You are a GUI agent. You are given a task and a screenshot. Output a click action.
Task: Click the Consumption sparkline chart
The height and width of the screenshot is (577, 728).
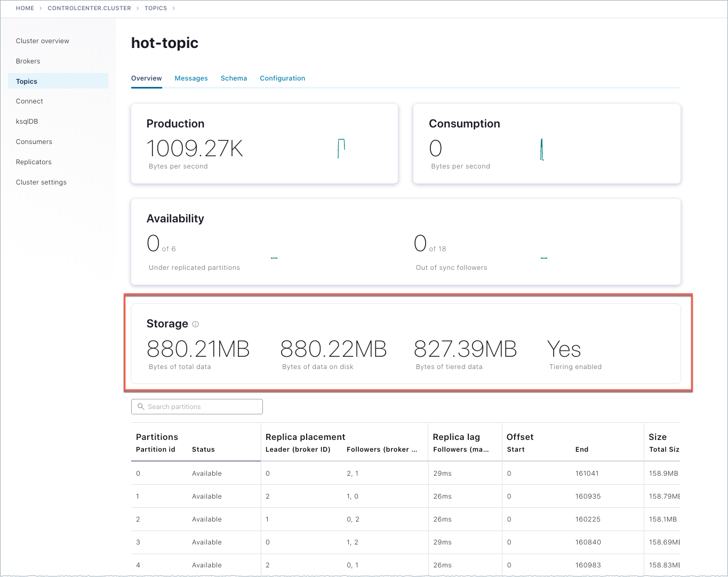pos(542,149)
